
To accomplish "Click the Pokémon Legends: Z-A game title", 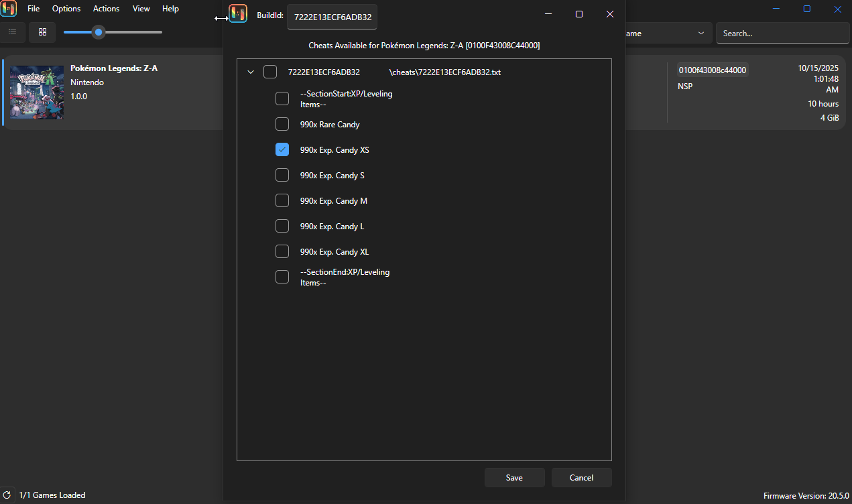I will [114, 68].
